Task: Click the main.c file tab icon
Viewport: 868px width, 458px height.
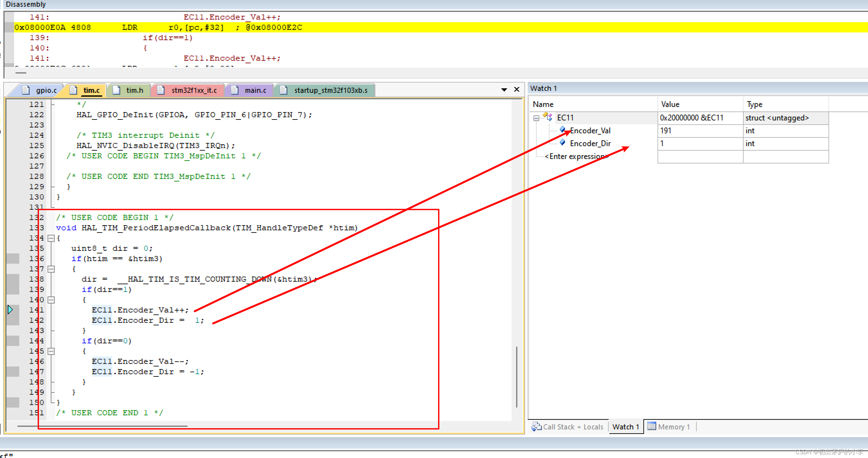Action: pyautogui.click(x=235, y=90)
